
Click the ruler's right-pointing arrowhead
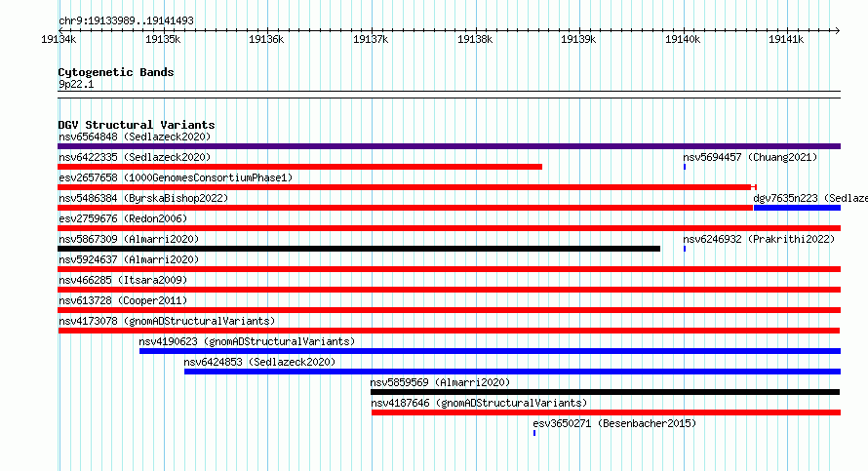click(838, 30)
